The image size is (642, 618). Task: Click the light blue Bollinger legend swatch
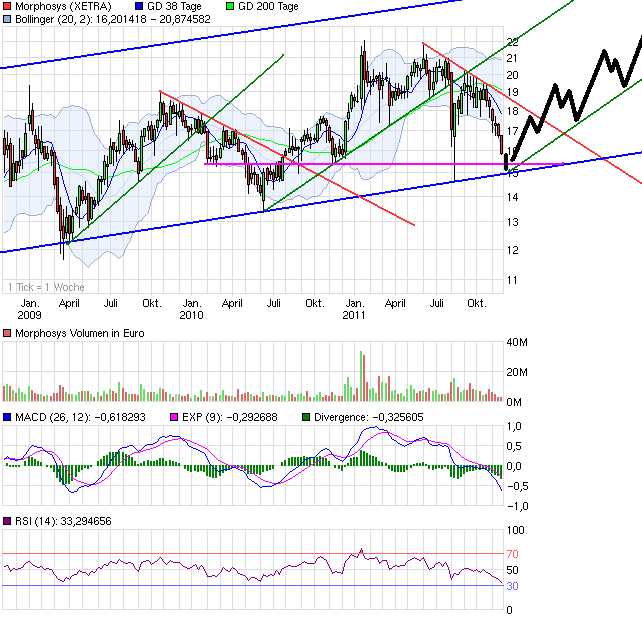(x=7, y=19)
